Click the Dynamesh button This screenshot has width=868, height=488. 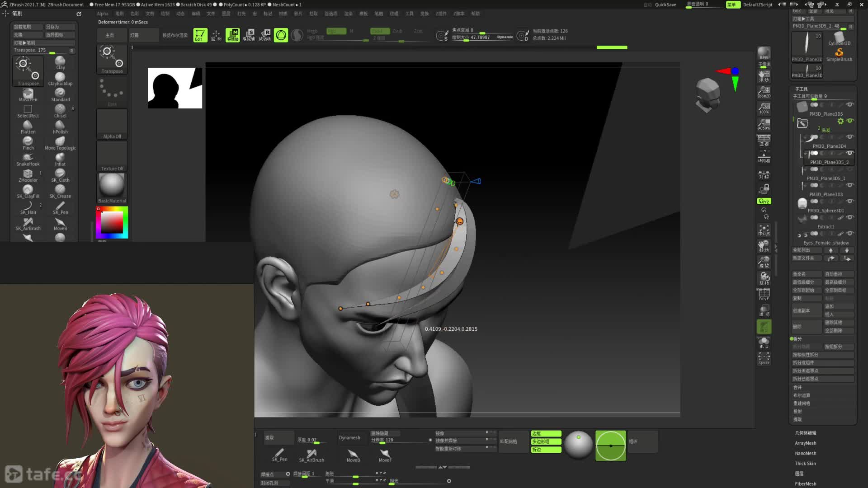[349, 437]
